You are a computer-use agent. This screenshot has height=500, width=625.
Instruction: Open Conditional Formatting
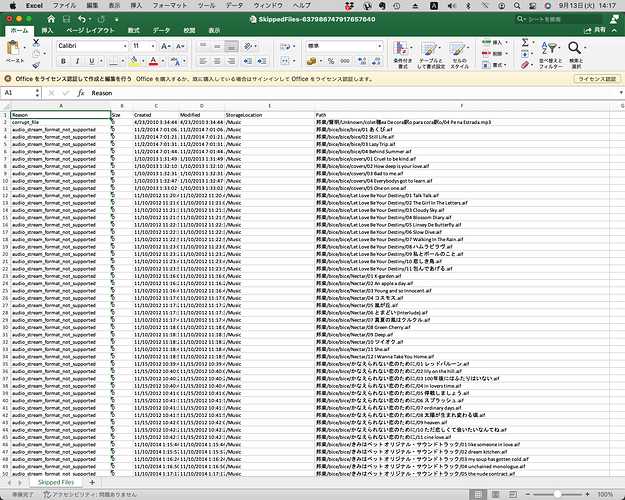[x=402, y=54]
